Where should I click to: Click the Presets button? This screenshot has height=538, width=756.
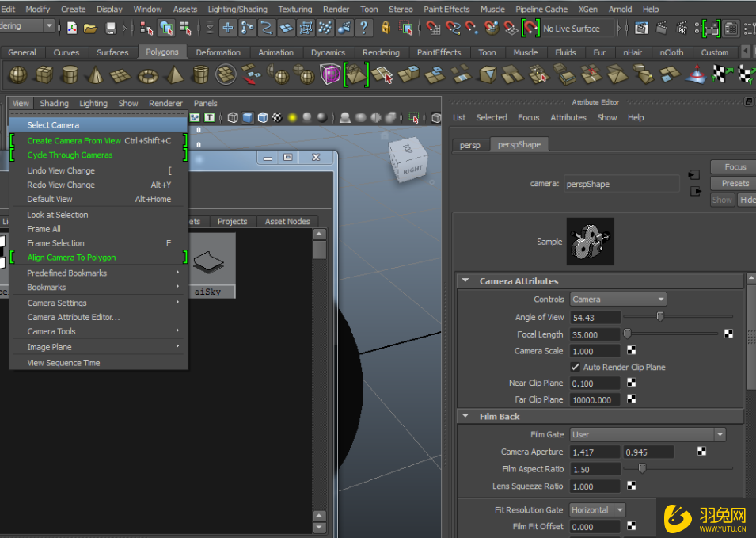click(735, 183)
